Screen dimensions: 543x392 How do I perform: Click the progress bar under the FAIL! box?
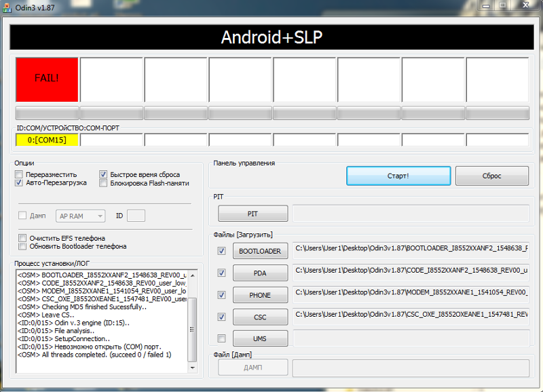[47, 113]
